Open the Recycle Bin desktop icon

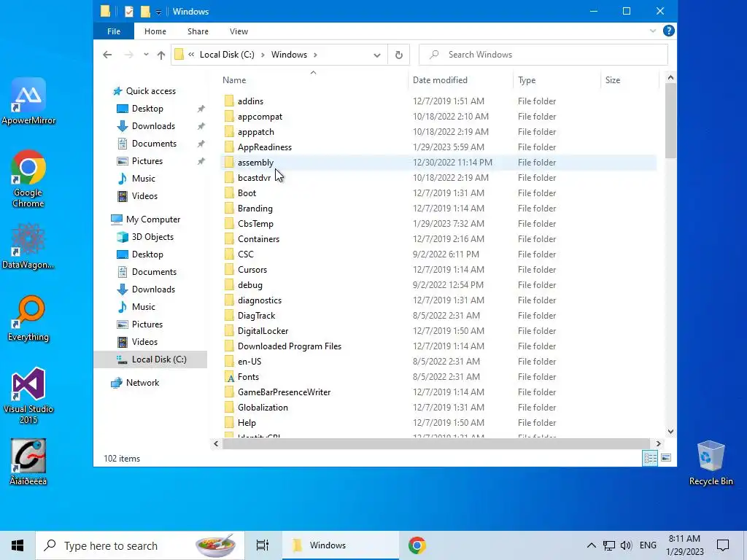pyautogui.click(x=711, y=462)
